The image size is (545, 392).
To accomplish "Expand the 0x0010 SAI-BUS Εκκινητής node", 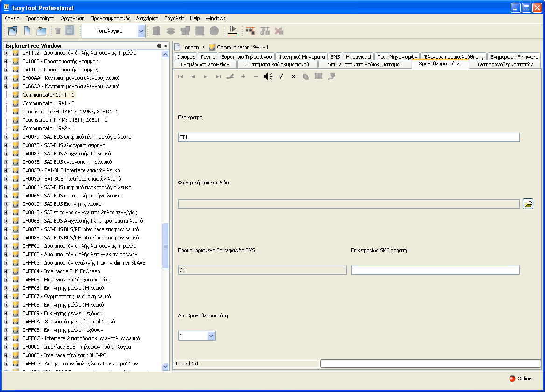I will (x=6, y=204).
